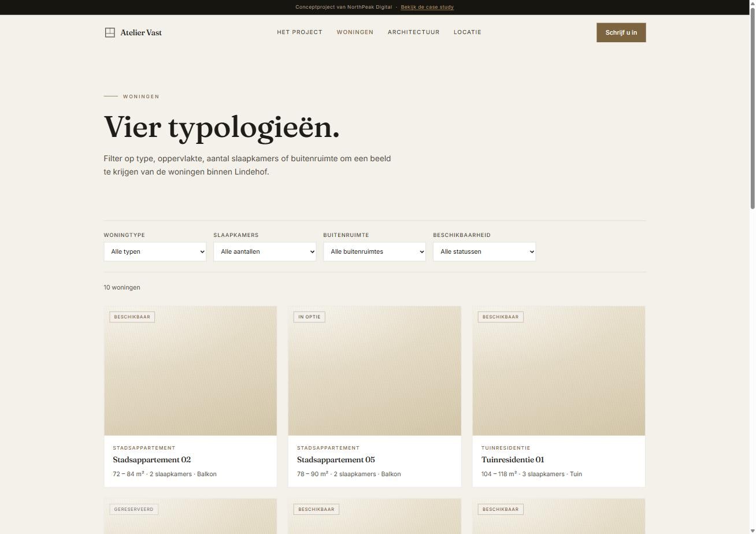Click the scrollbar down arrow
Viewport: 756px width, 534px height.
point(752,530)
